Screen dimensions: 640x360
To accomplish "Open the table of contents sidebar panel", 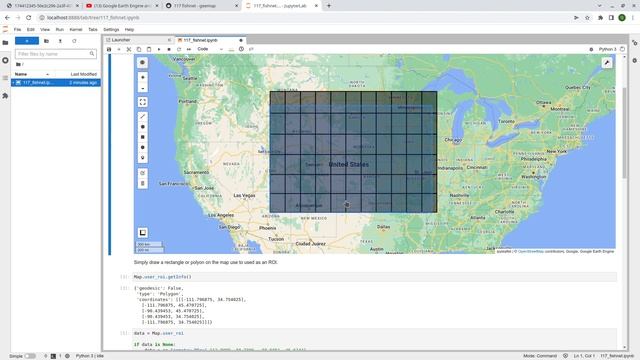I will click(5, 78).
